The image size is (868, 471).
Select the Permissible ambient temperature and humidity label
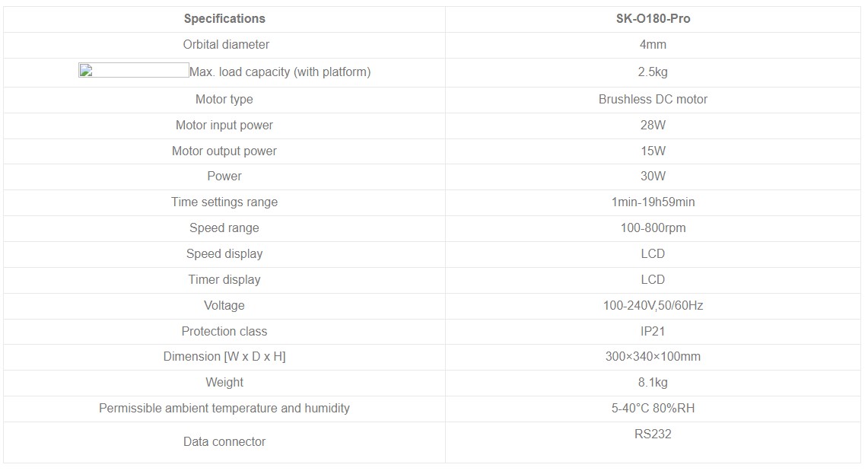224,409
